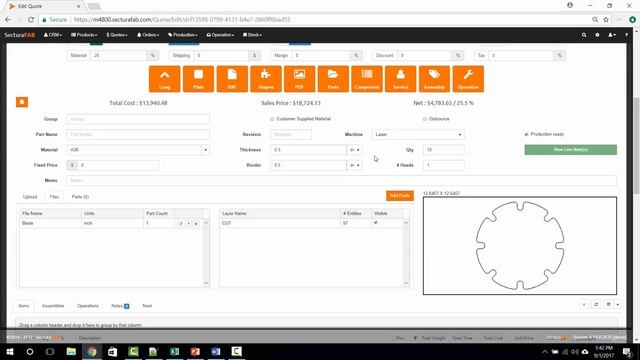Open Excel from the taskbar
Screen dimensions: 640x360
tap(174, 351)
